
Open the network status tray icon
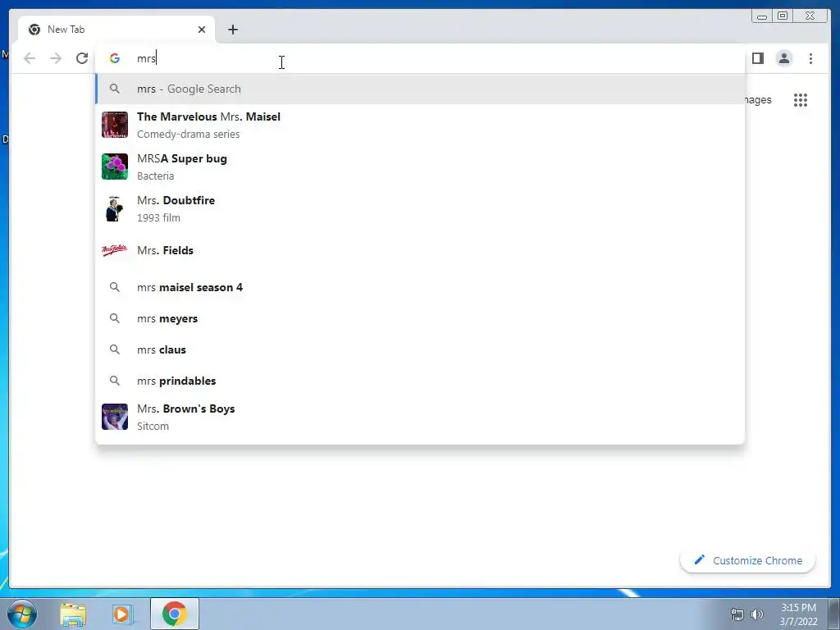[x=737, y=614]
